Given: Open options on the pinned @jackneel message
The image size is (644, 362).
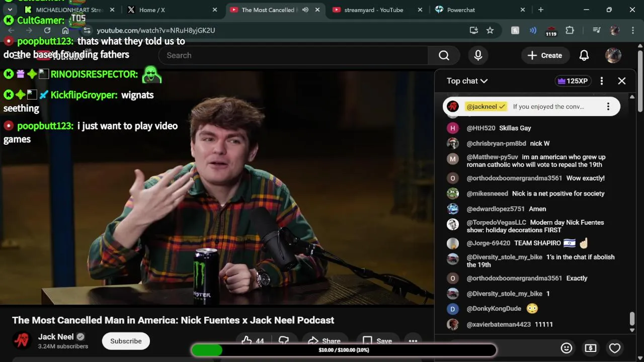Looking at the screenshot, I should tap(608, 107).
